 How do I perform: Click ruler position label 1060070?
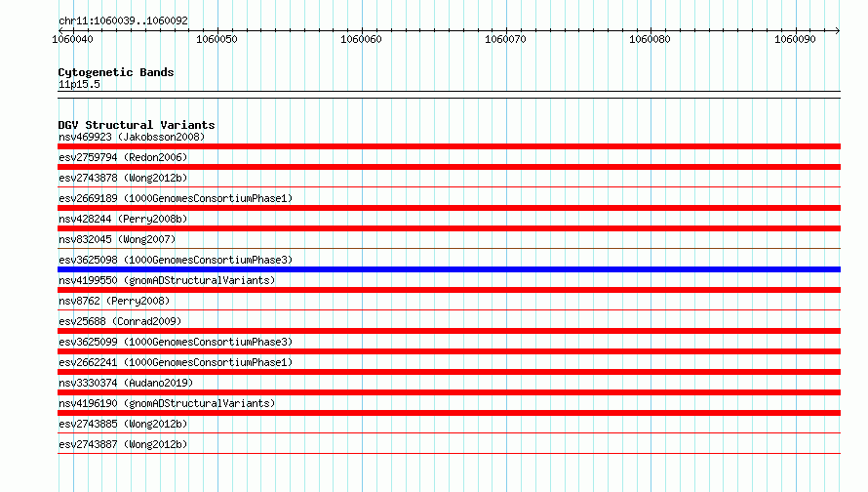505,39
